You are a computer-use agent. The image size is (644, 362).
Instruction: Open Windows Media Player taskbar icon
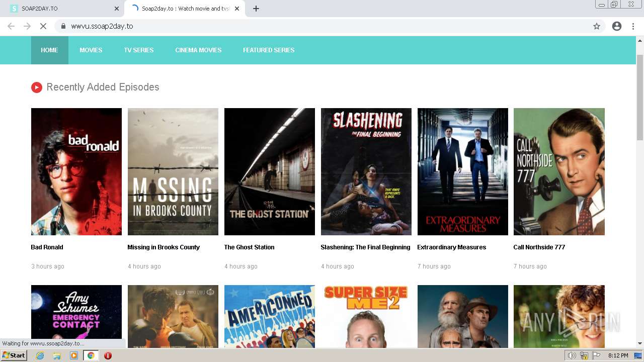coord(74,355)
